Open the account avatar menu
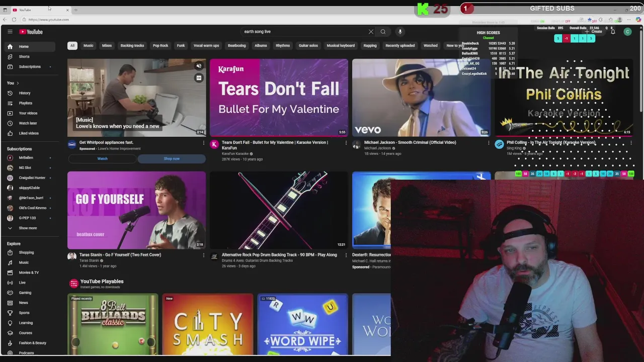Image resolution: width=644 pixels, height=362 pixels. [627, 32]
